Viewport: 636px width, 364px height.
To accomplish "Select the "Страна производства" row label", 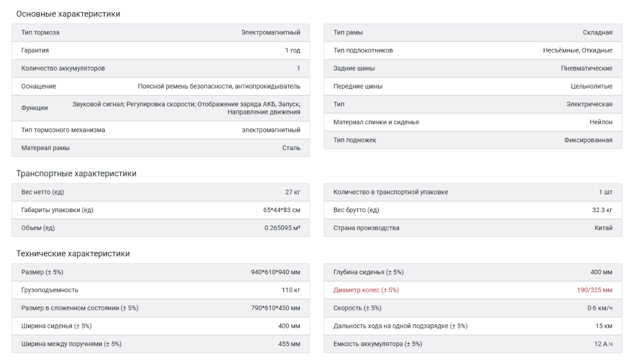I will tap(366, 228).
